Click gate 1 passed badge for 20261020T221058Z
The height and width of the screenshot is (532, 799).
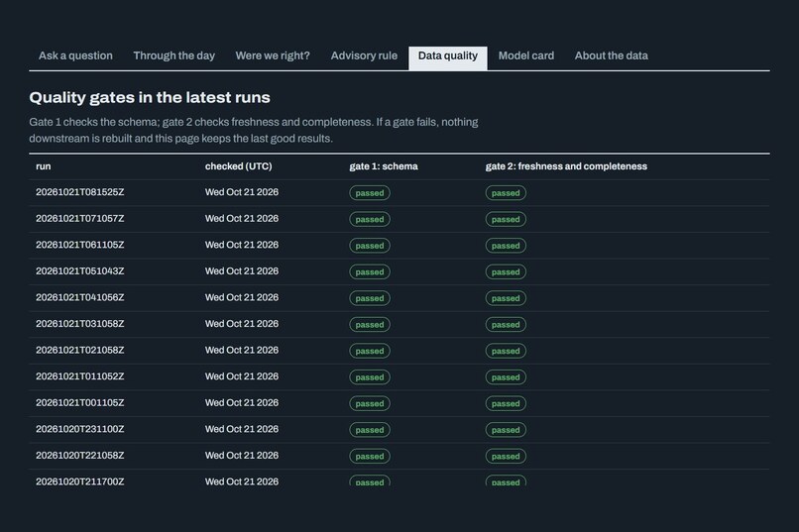pos(370,456)
